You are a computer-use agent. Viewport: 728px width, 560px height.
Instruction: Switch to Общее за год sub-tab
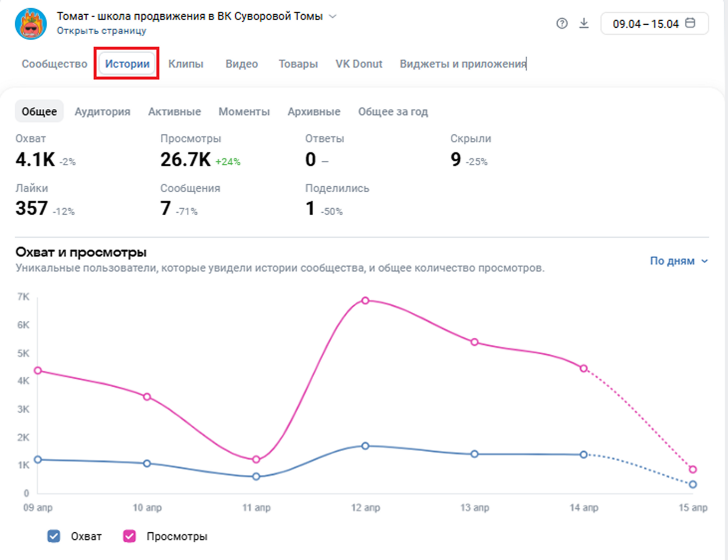tap(393, 111)
